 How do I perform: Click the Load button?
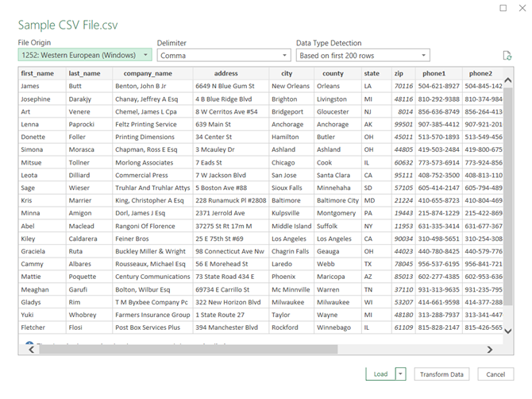(x=380, y=374)
